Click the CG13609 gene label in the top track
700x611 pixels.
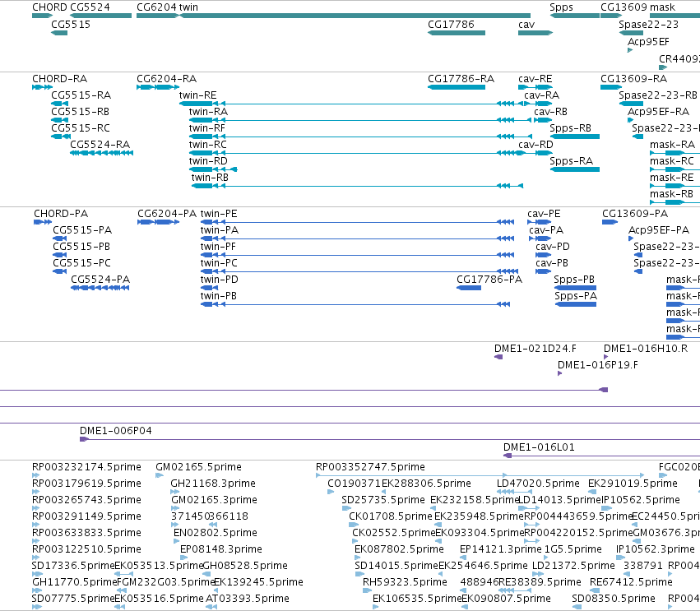pos(624,7)
